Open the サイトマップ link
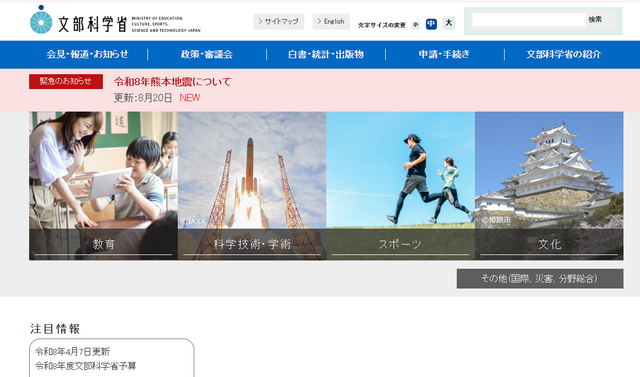This screenshot has width=640, height=377. coord(279,22)
